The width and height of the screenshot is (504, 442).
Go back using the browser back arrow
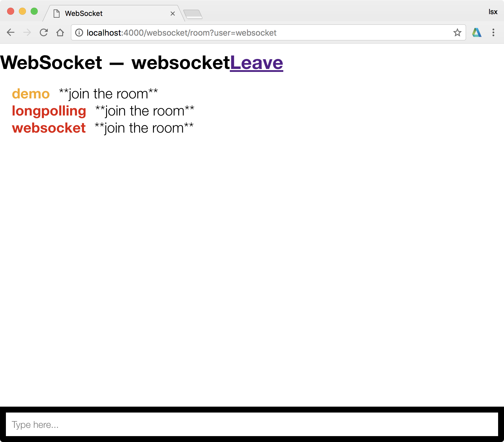(x=11, y=32)
